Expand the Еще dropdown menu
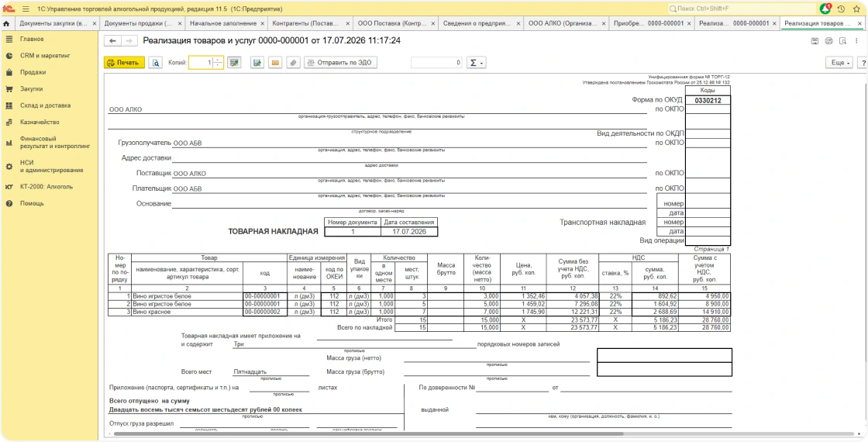868x442 pixels. (x=840, y=63)
